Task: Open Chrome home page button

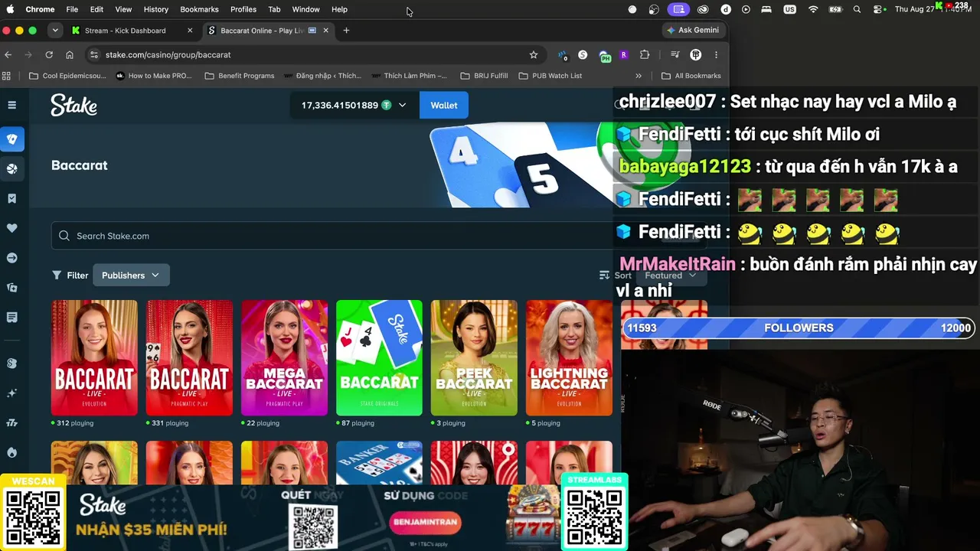Action: coord(70,55)
